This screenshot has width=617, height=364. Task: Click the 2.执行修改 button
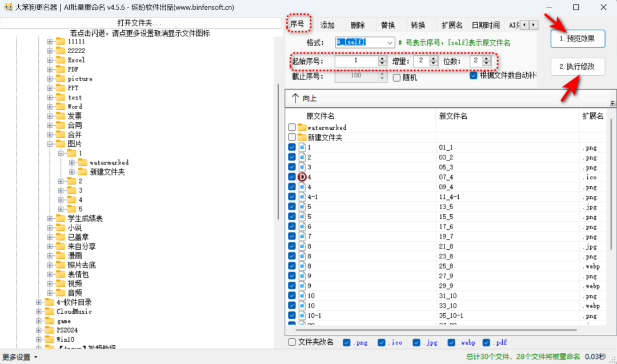pos(577,66)
